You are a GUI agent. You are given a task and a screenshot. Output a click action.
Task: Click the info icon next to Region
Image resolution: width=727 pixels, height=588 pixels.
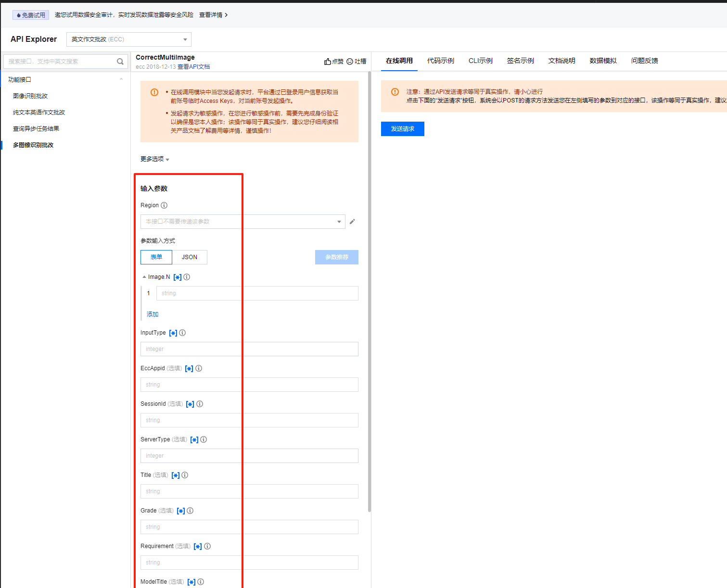[164, 205]
